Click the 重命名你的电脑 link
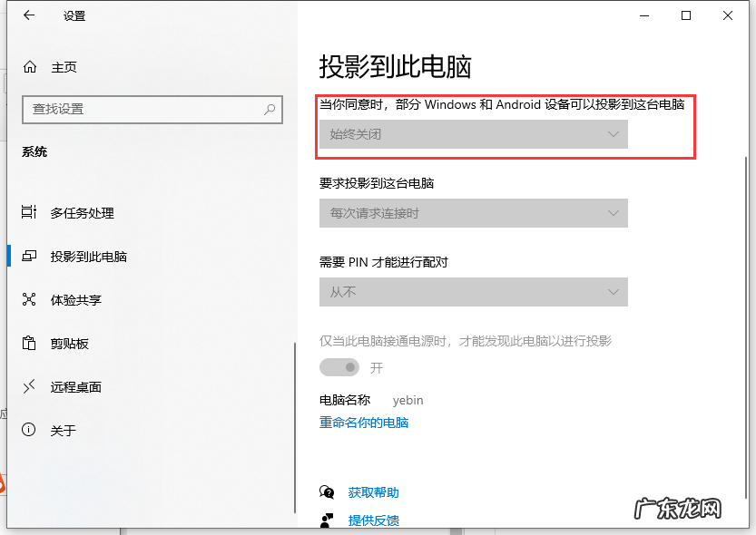This screenshot has width=756, height=535. [x=363, y=422]
